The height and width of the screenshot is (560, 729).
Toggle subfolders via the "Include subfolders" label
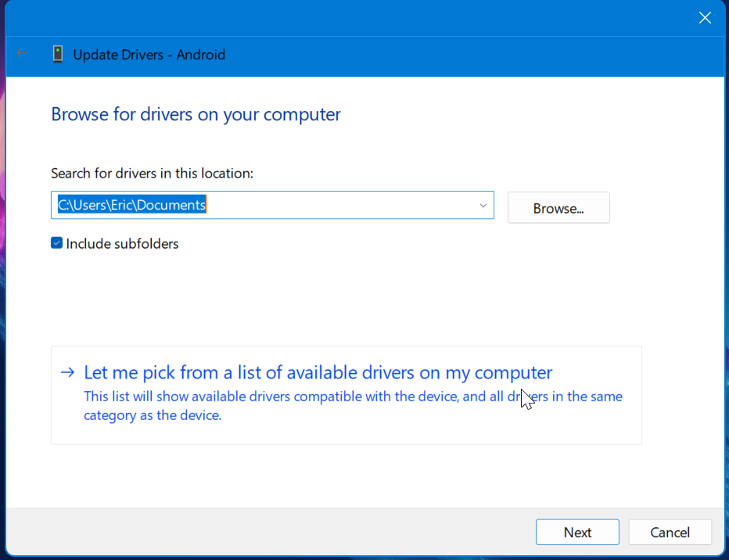(x=122, y=243)
